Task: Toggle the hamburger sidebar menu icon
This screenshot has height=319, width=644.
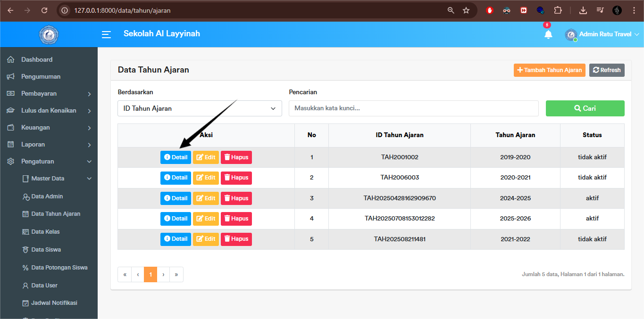Action: 107,34
